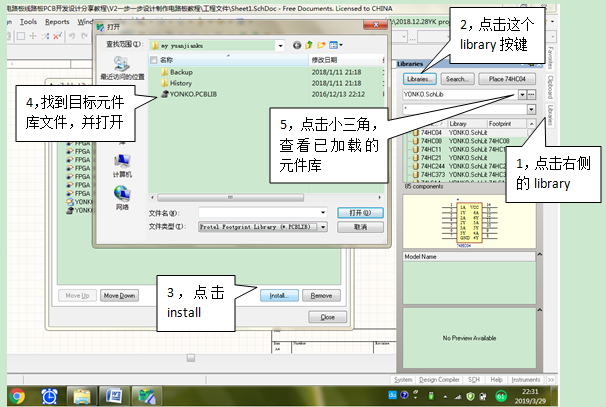Open the View menu icon in Open dialog
Viewport: 606px width, 407px height.
pos(335,46)
